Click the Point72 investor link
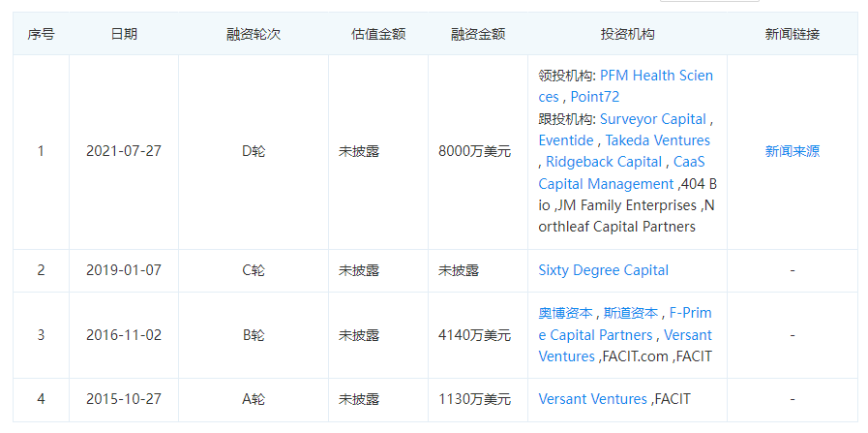Screen dimensions: 868x433 [x=595, y=97]
